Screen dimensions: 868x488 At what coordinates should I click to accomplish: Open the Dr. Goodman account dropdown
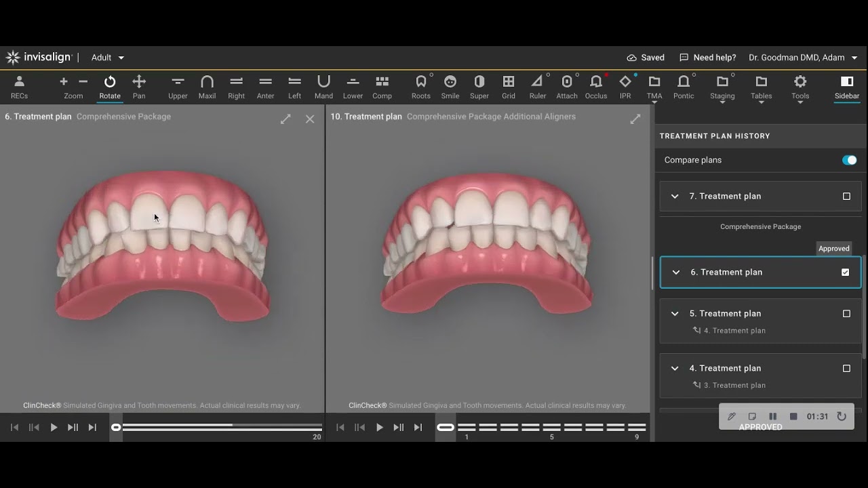(x=803, y=58)
